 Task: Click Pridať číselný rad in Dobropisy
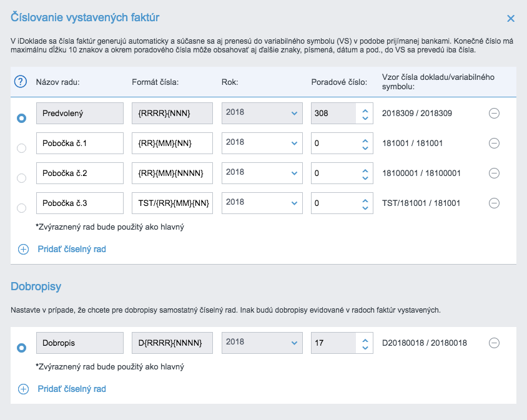point(72,389)
